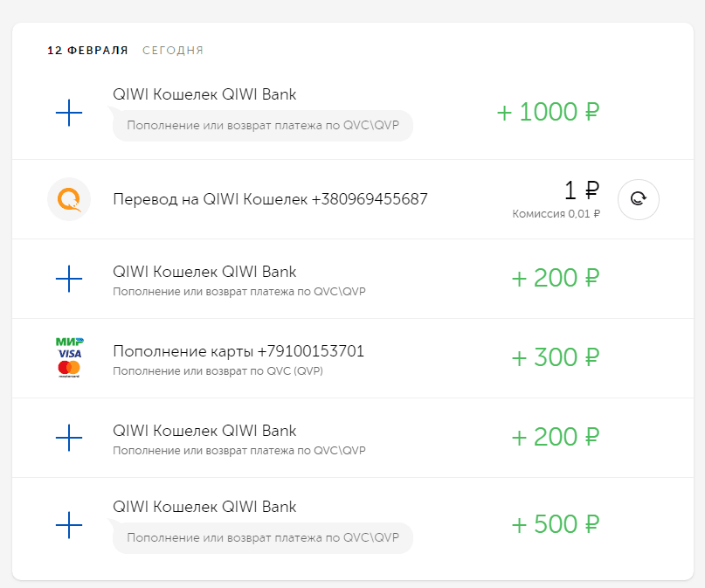
Task: Click the plus icon directly above the card logos
Action: [x=69, y=279]
